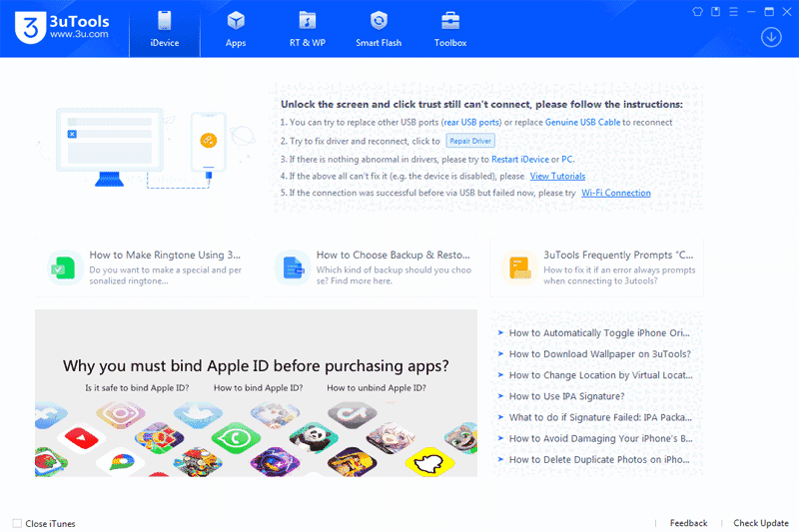
Task: Click the Plants vs Zombies icon in banner
Action: pyautogui.click(x=198, y=462)
